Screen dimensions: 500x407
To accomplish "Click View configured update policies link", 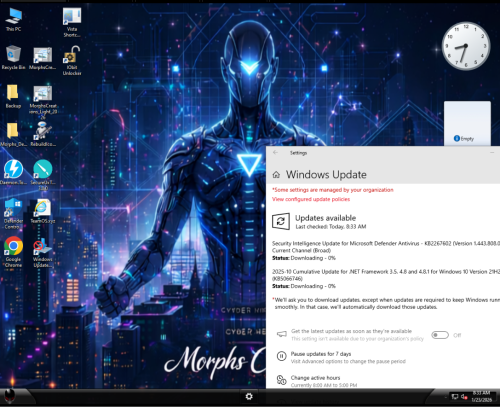I will point(311,199).
